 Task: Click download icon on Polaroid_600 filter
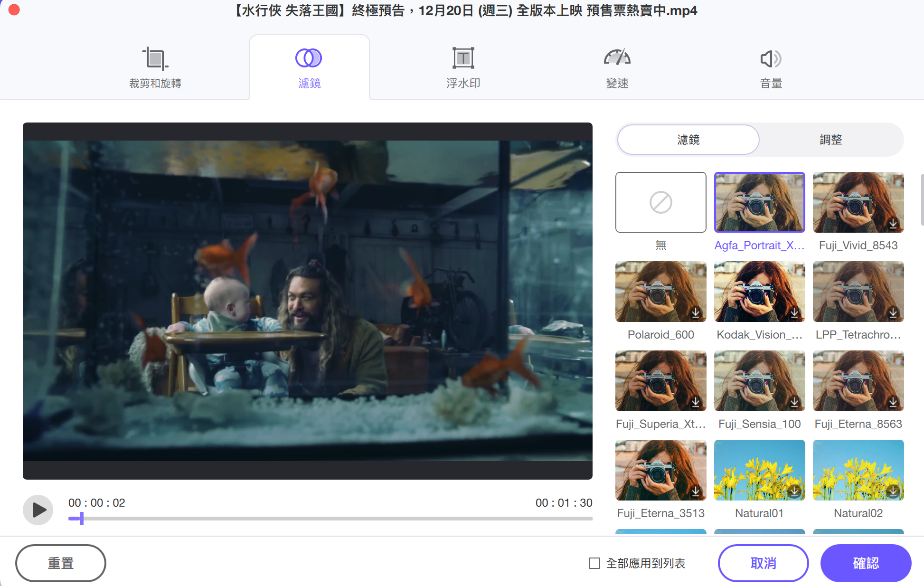pyautogui.click(x=696, y=312)
